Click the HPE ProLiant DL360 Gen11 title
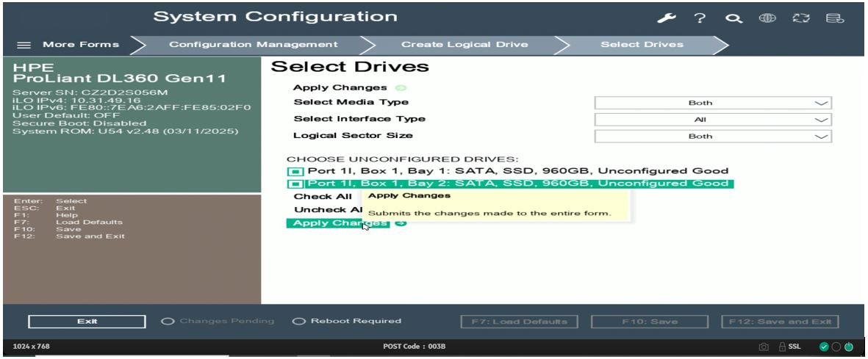The width and height of the screenshot is (868, 359). pyautogui.click(x=119, y=73)
